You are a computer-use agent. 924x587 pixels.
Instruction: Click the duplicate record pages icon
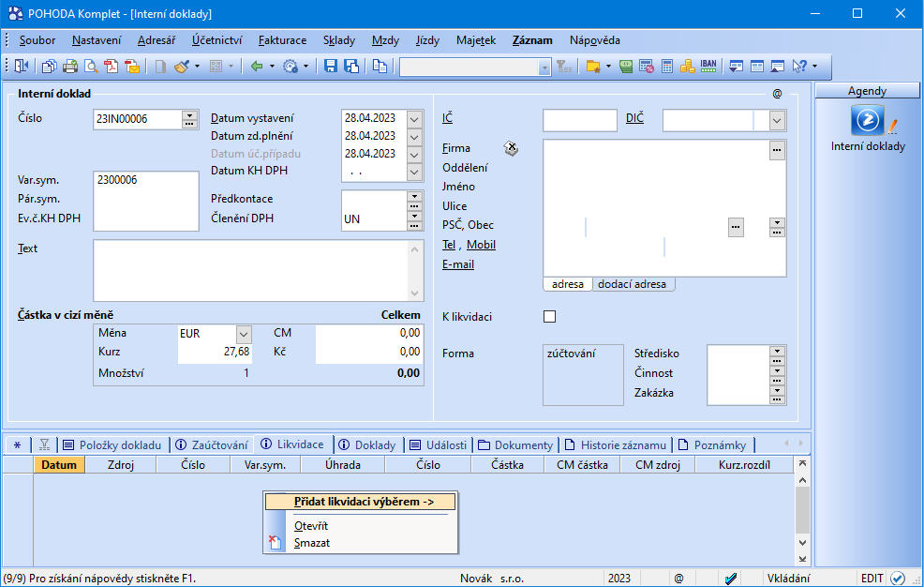(x=380, y=66)
